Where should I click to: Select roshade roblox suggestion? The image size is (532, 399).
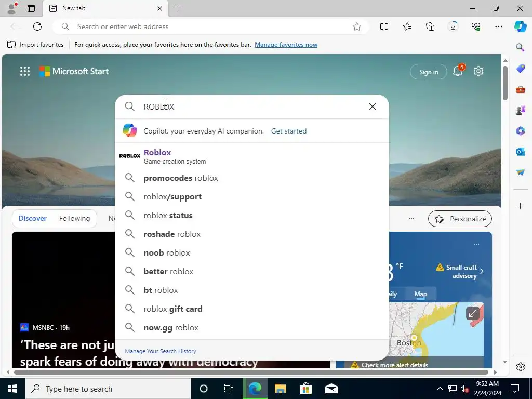pyautogui.click(x=252, y=234)
